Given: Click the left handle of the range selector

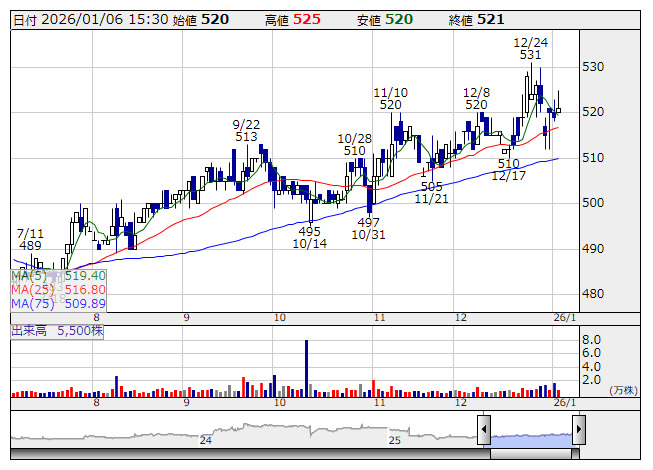Looking at the screenshot, I should [484, 431].
